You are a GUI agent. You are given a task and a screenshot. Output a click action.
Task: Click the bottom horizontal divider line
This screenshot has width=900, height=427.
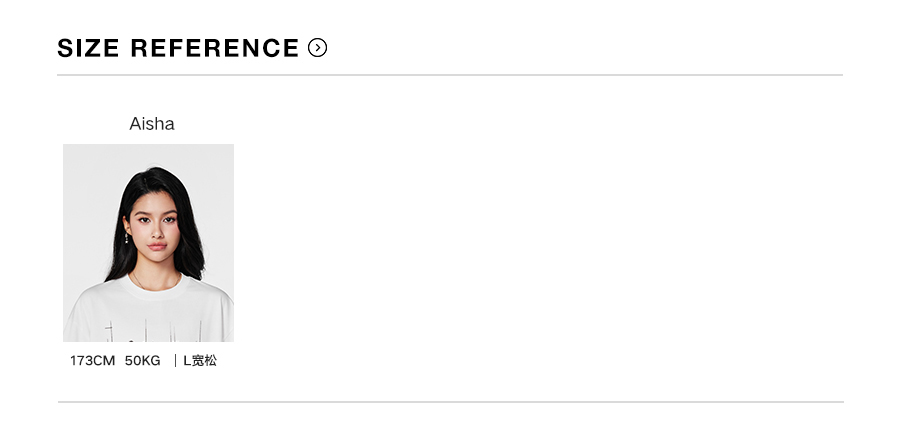coord(450,402)
